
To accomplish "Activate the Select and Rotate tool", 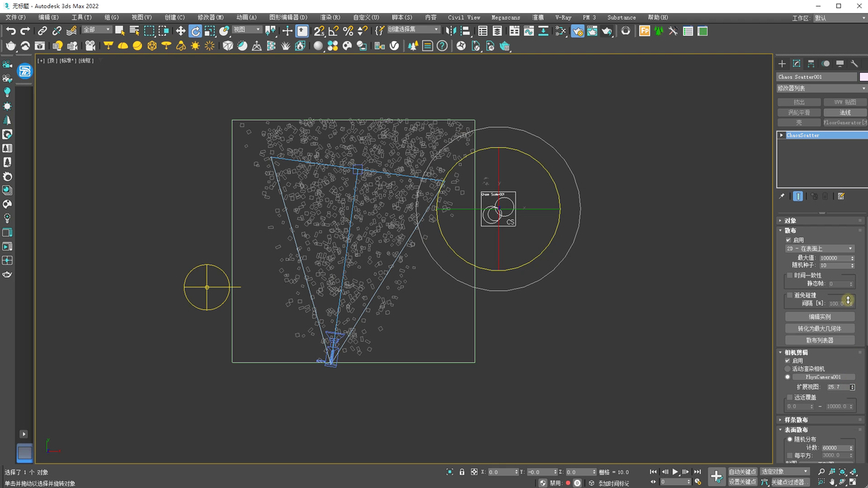I will coord(195,31).
